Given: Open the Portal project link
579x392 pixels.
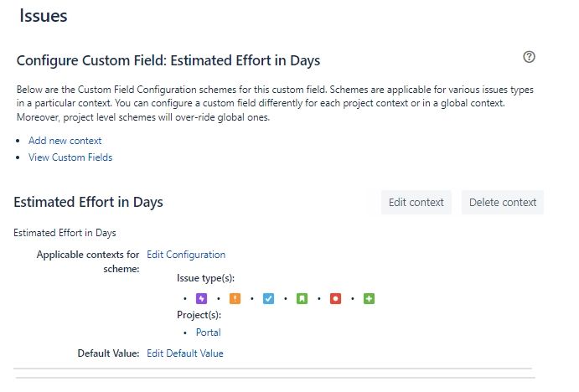Looking at the screenshot, I should click(x=209, y=333).
